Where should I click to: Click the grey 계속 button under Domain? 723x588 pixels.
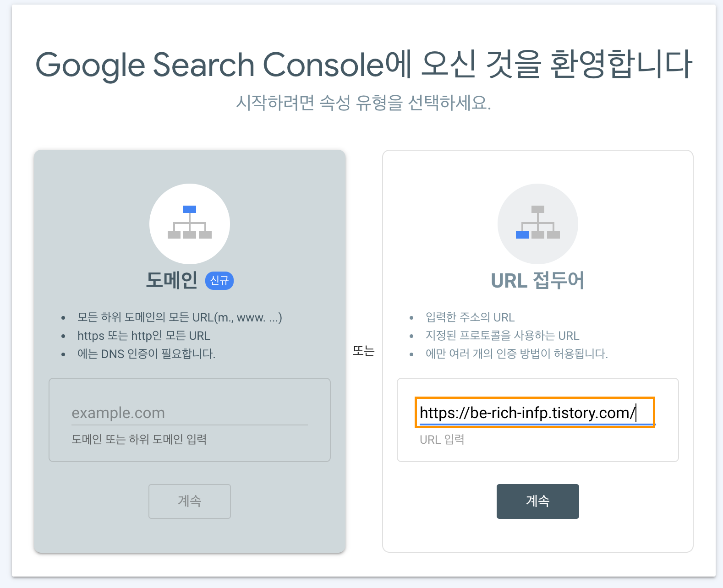190,501
